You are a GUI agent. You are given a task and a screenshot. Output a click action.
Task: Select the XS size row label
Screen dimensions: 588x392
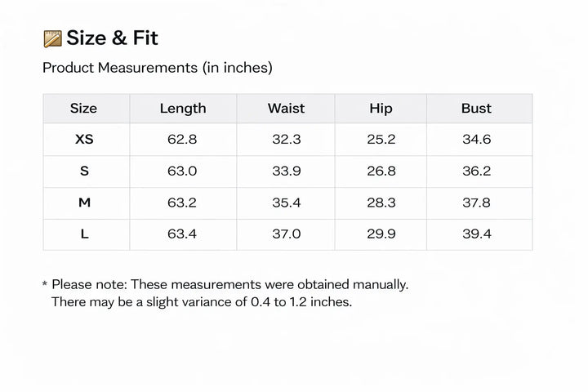(x=84, y=140)
